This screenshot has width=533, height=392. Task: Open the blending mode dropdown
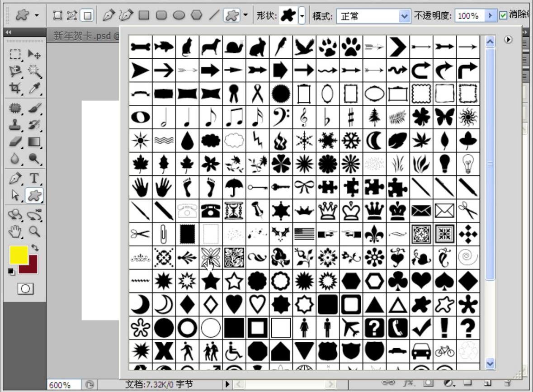404,16
